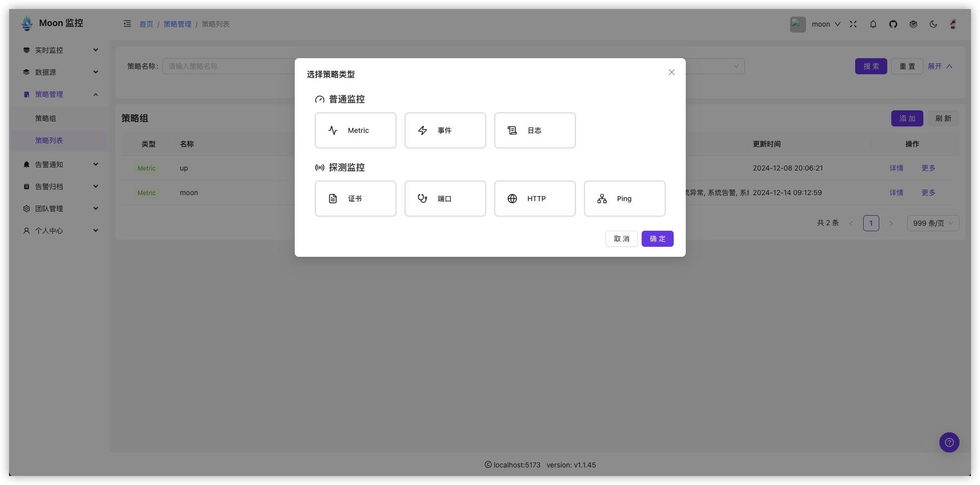Viewport: 980px width, 485px height.
Task: Toggle dark mode moon icon
Action: point(933,24)
